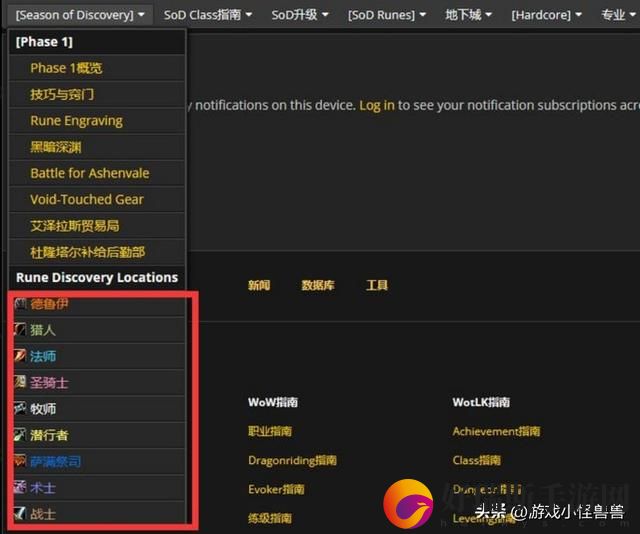Open the Dragonriding指南 link
640x534 pixels.
tap(292, 461)
